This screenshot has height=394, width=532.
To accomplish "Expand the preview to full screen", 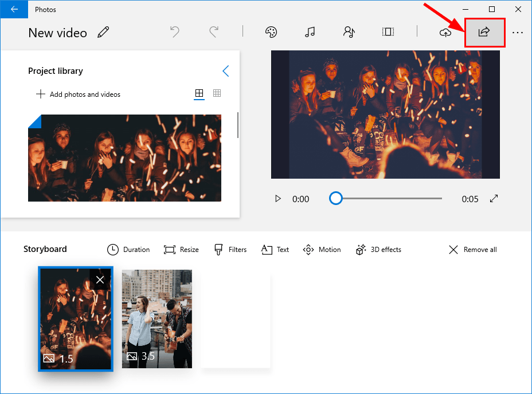I will 494,199.
